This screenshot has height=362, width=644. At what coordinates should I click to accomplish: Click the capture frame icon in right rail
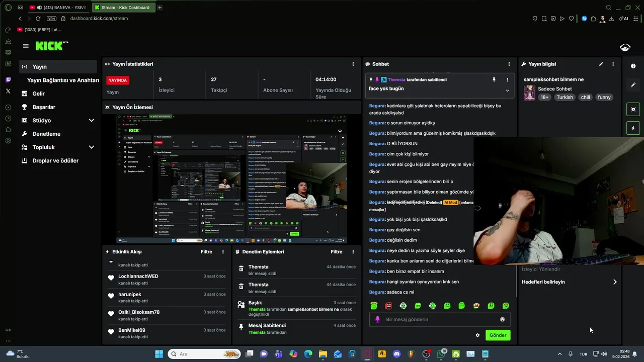tap(633, 109)
